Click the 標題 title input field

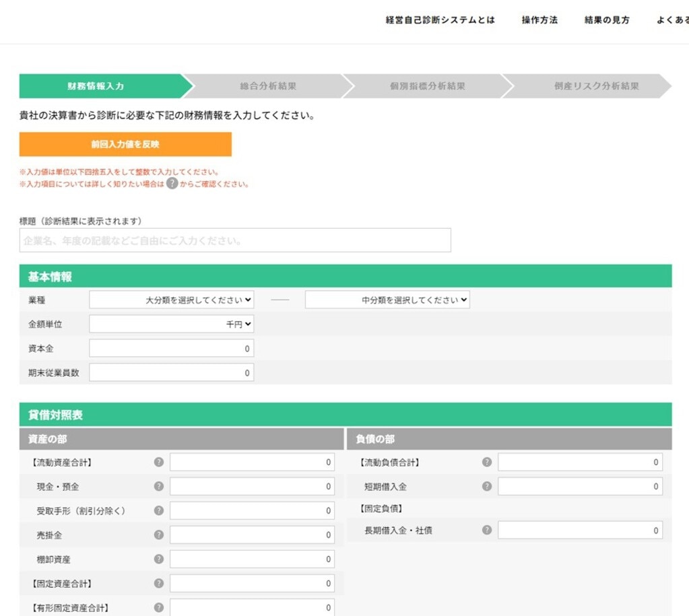[235, 240]
